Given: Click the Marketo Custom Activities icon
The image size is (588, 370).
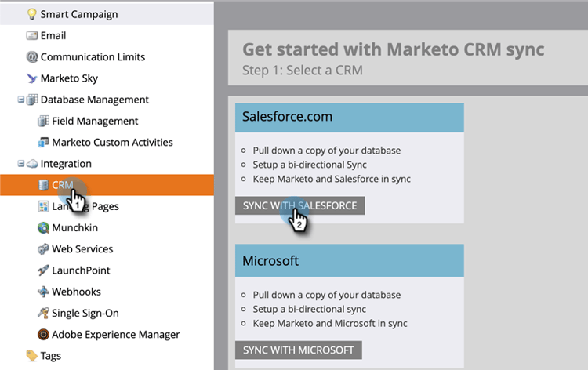Looking at the screenshot, I should pyautogui.click(x=44, y=143).
